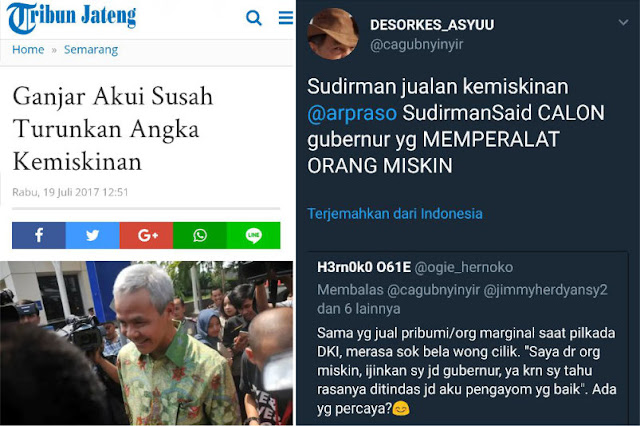Expand tweet options chevron arrow
The image size is (640, 426).
(x=623, y=22)
